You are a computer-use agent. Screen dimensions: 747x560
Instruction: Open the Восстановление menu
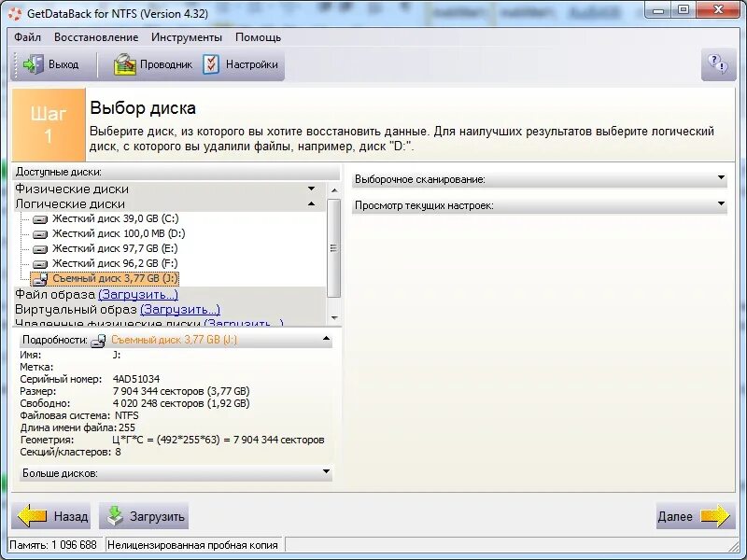[x=96, y=37]
